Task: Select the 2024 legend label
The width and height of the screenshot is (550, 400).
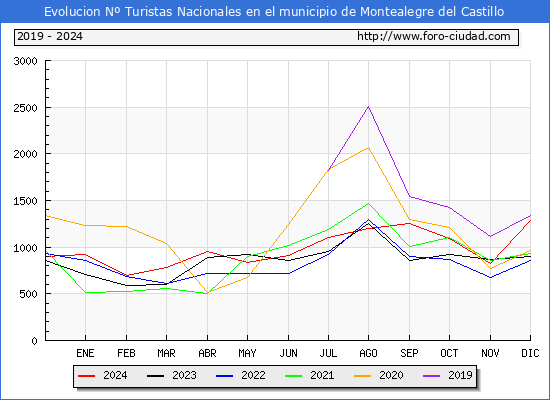Action: pyautogui.click(x=115, y=375)
